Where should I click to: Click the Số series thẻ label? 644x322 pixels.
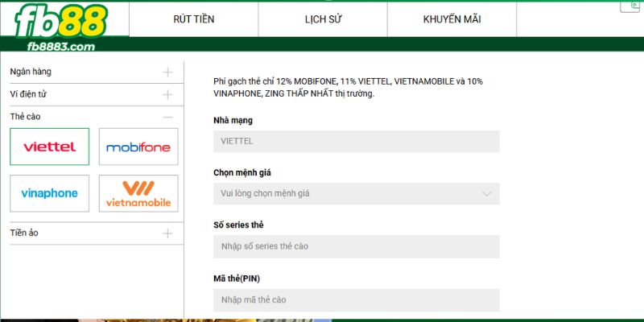pos(238,225)
